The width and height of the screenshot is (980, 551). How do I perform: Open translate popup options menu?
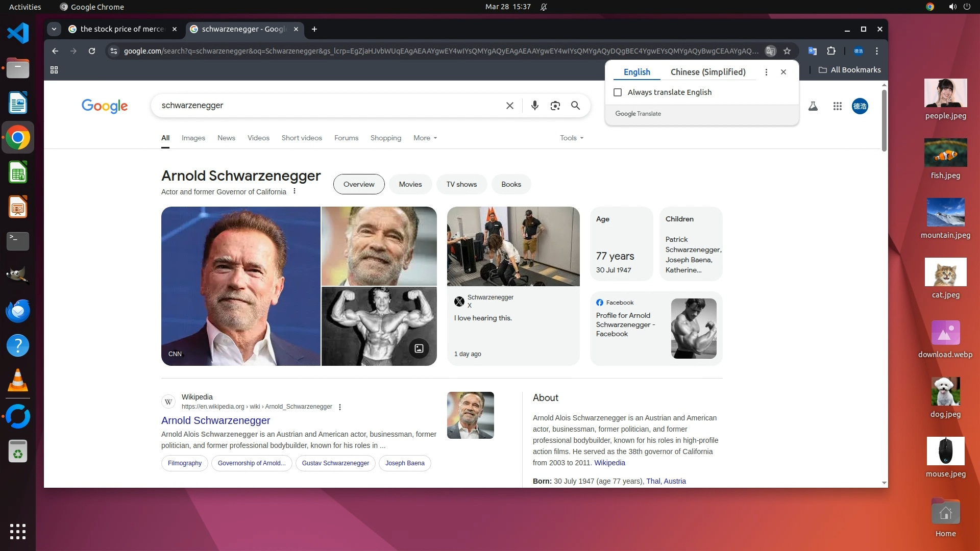click(x=766, y=72)
